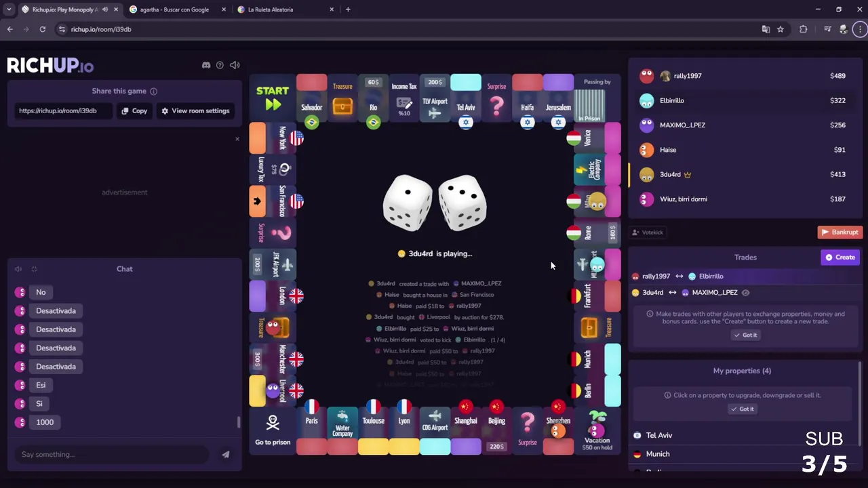Open a new browser tab
Screen dimensions: 868x488
pyautogui.click(x=348, y=9)
